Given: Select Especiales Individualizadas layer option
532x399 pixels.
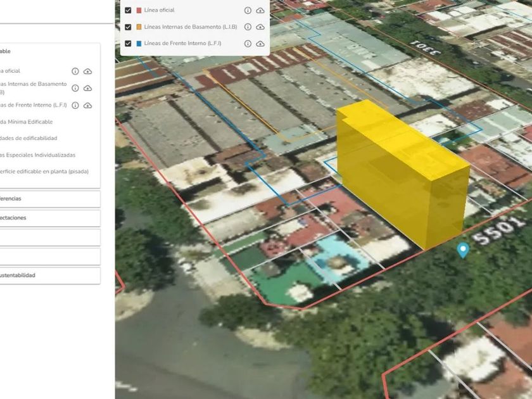Looking at the screenshot, I should [x=37, y=155].
